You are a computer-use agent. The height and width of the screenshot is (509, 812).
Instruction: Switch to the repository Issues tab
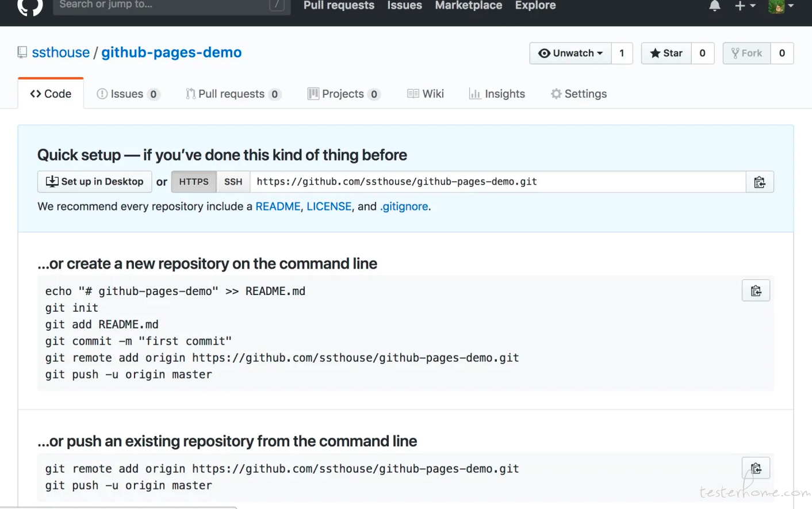[128, 94]
